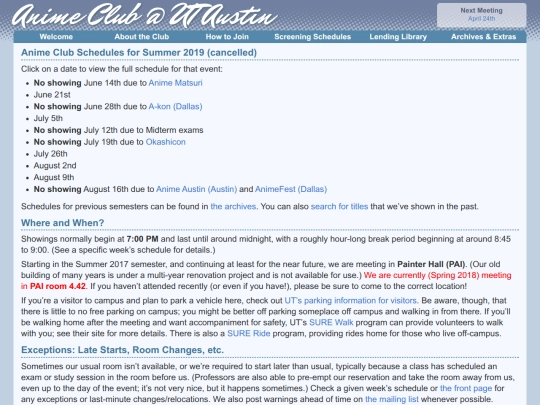Click the search for titles link
The height and width of the screenshot is (405, 540).
coord(339,207)
